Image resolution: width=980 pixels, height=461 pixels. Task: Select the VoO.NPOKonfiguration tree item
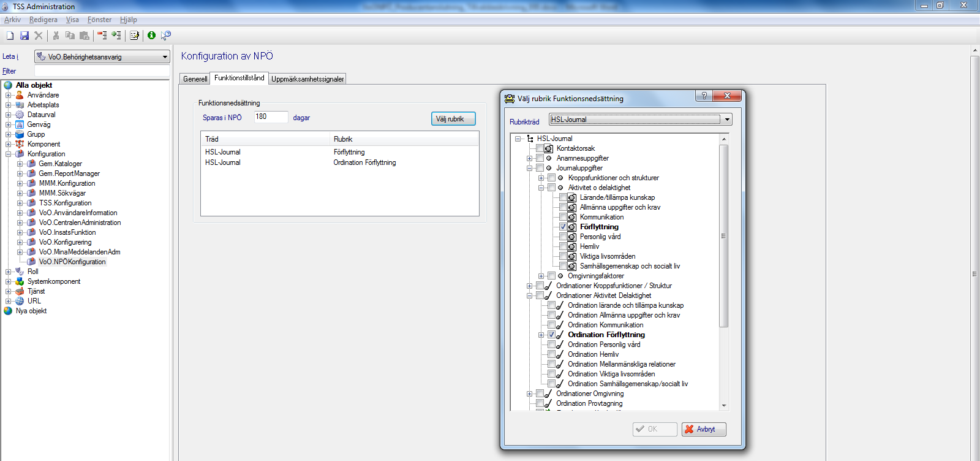click(x=72, y=262)
